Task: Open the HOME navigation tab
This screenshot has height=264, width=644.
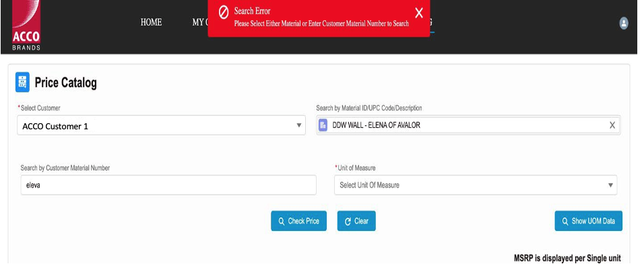Action: (151, 23)
